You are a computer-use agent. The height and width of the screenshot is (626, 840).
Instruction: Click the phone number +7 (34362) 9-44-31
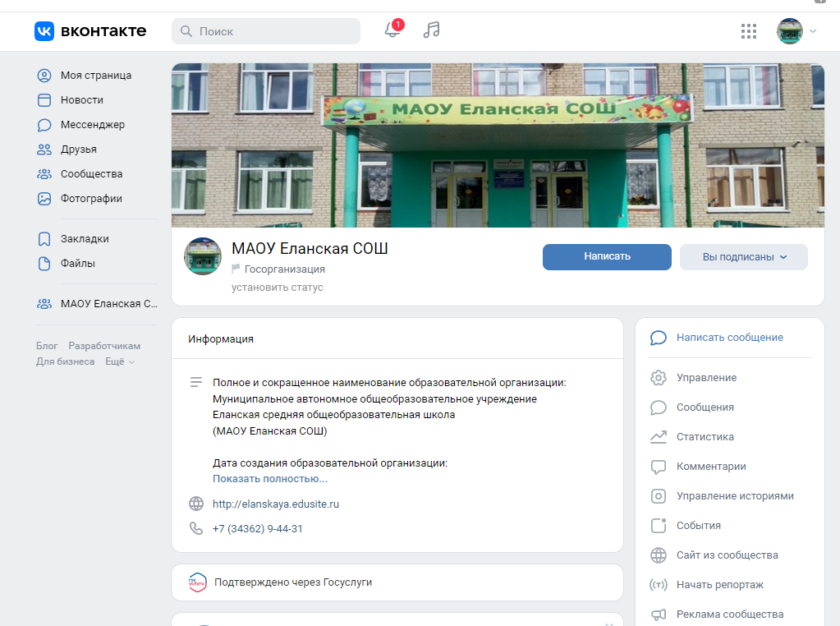(258, 528)
